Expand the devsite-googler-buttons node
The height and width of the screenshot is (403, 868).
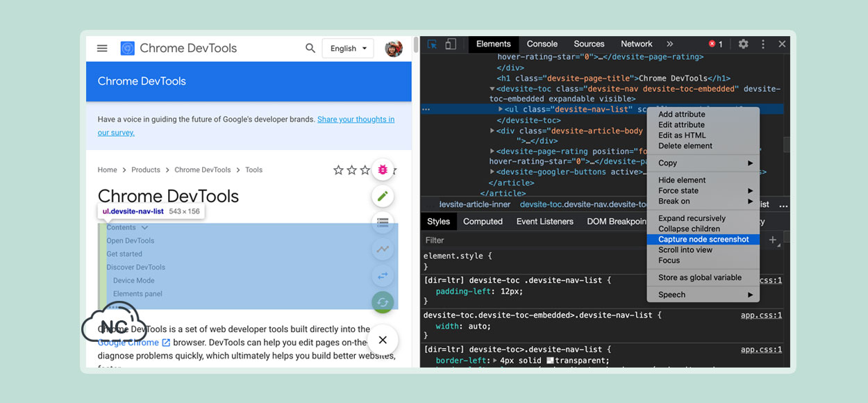click(x=492, y=172)
